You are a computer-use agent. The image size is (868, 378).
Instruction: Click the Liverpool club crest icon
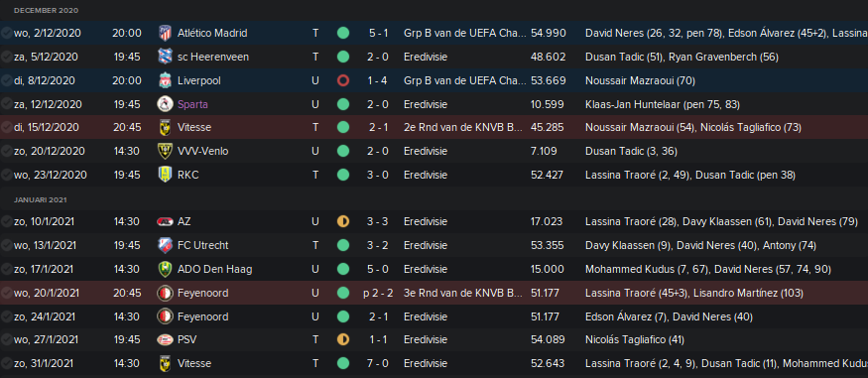165,80
